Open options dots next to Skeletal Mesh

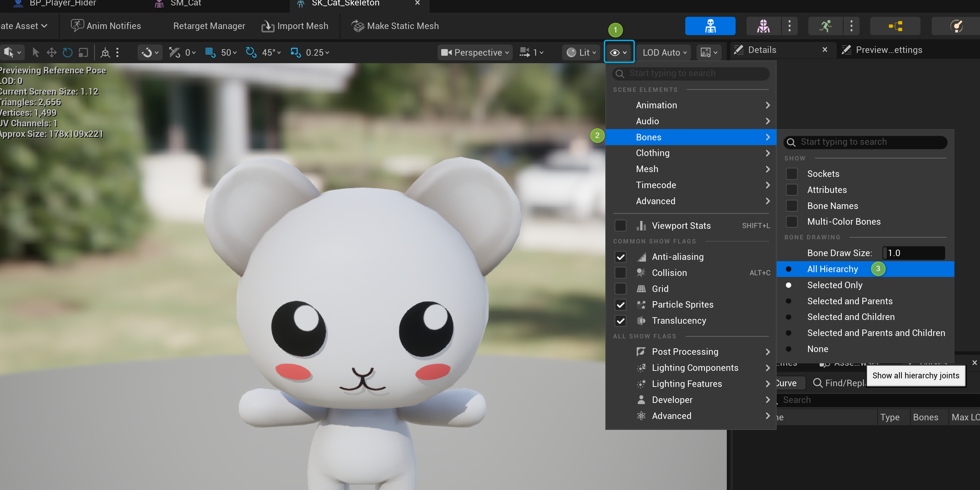(789, 26)
